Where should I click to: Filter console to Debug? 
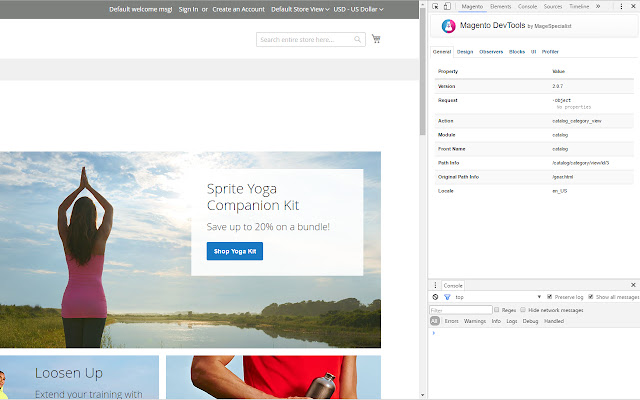(530, 321)
